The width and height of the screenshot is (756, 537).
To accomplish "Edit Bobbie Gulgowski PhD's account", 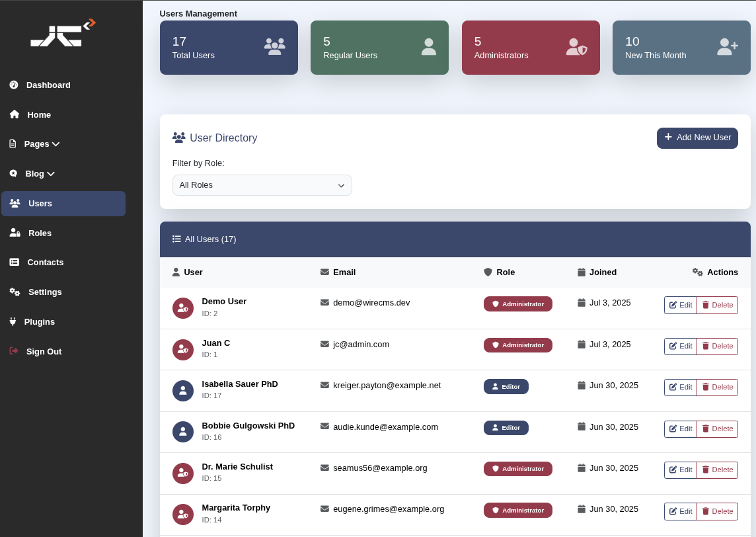I will pos(680,429).
